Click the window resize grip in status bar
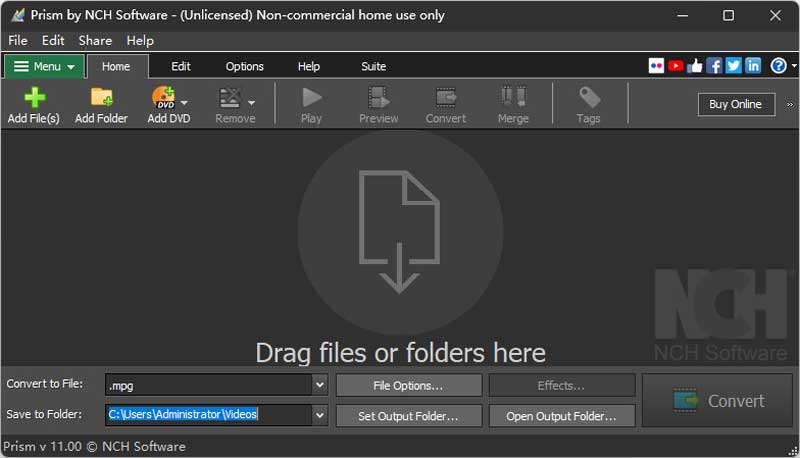Viewport: 800px width, 458px height. pos(792,451)
